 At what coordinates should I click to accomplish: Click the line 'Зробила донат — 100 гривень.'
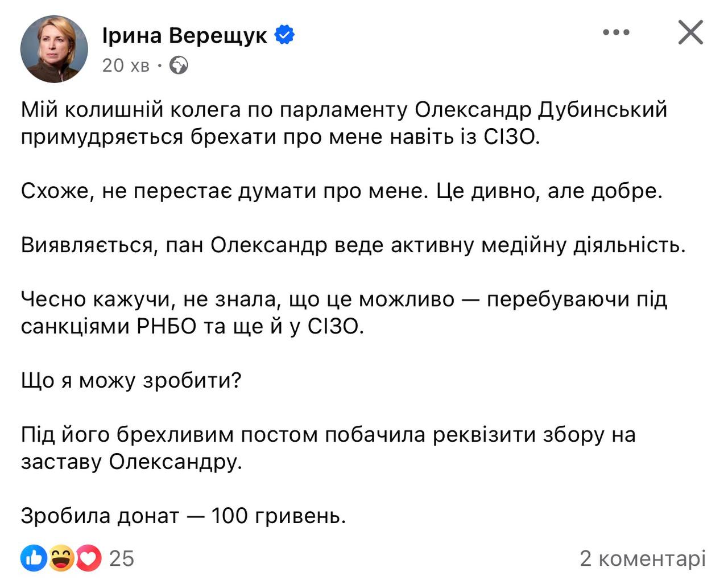183,516
